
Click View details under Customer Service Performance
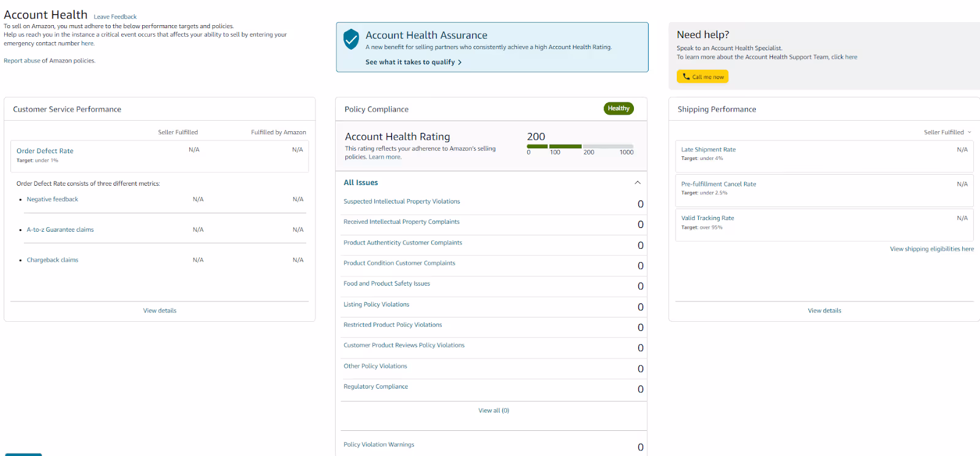[160, 311]
